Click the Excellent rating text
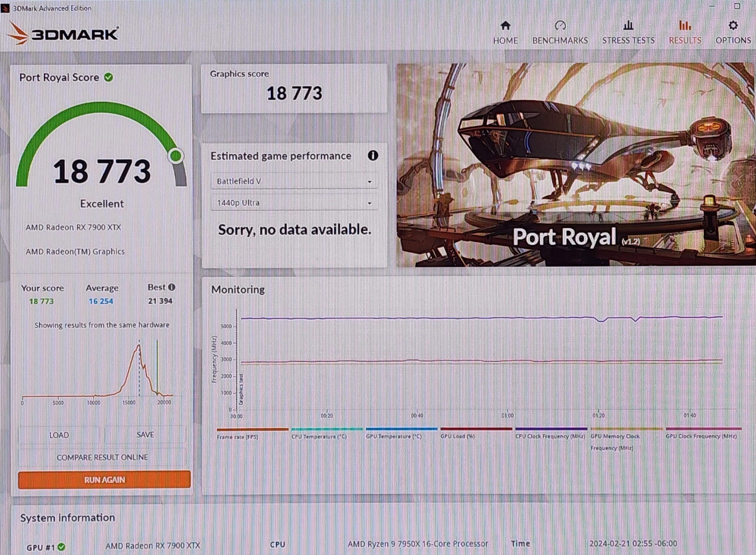756x555 pixels. coord(102,204)
